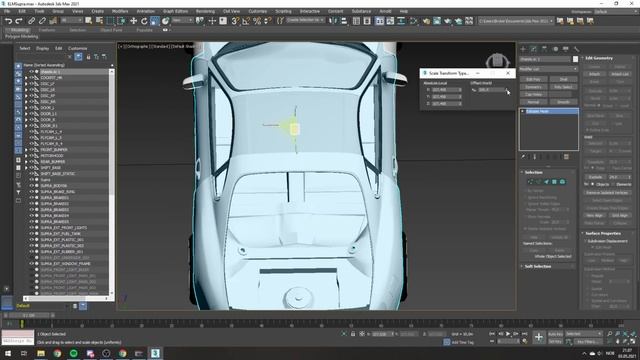The height and width of the screenshot is (360, 640).
Task: Hide MOTORHOOD using its eye icon
Action: click(31, 156)
